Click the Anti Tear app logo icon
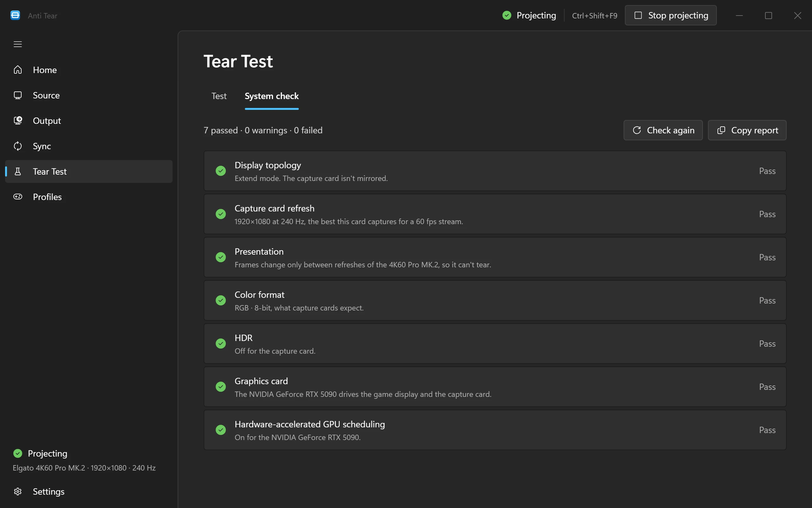Screen dimensions: 812x508 pyautogui.click(x=16, y=16)
